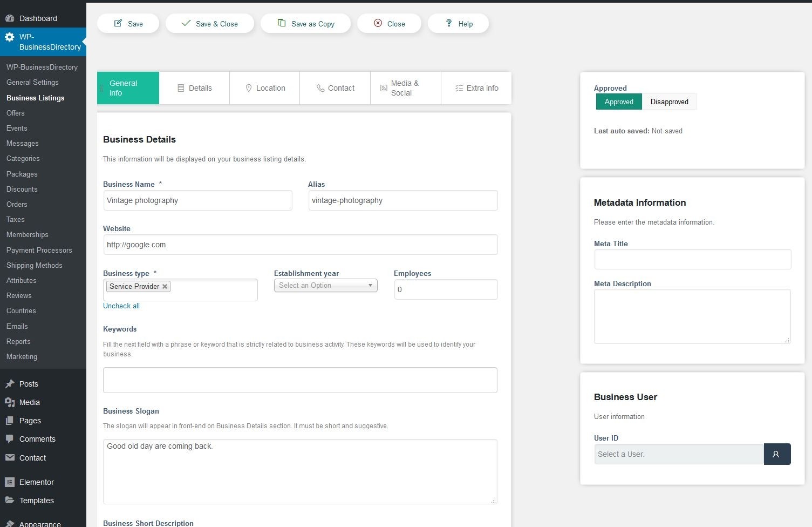812x527 pixels.
Task: Click the Extra info tab list icon
Action: point(459,88)
